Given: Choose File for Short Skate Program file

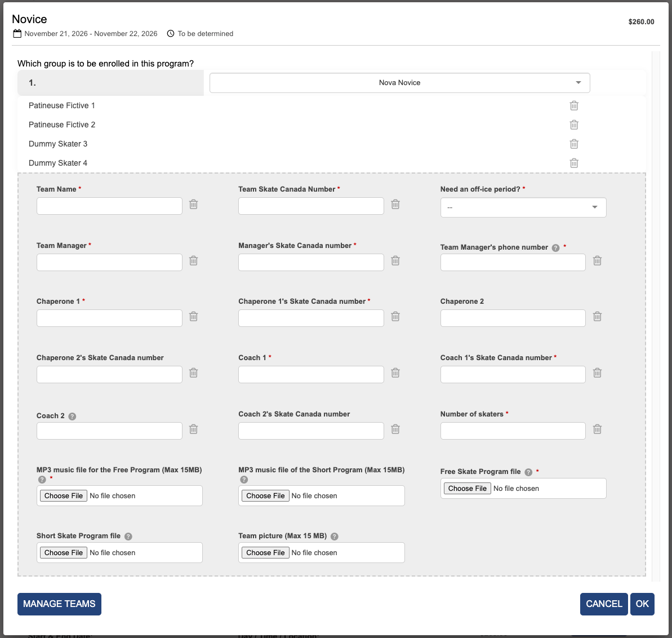Looking at the screenshot, I should [x=64, y=553].
